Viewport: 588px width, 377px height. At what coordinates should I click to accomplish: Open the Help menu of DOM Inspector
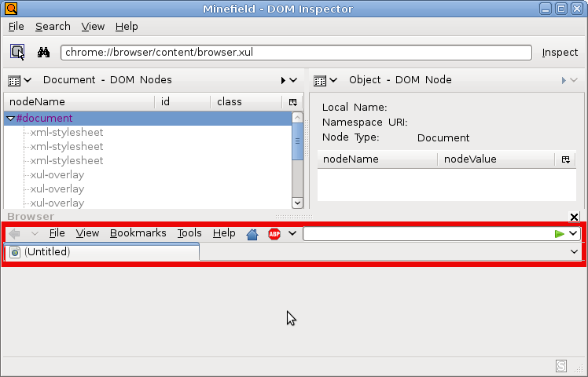tap(127, 27)
